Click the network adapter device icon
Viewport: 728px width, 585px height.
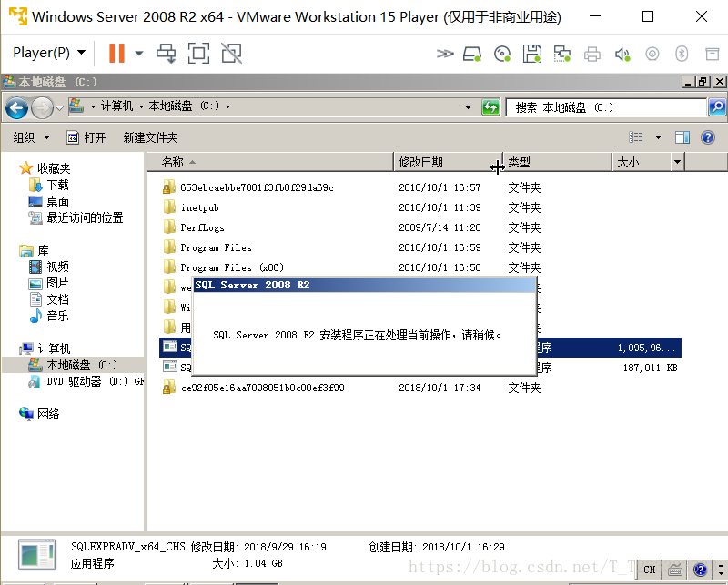(561, 54)
